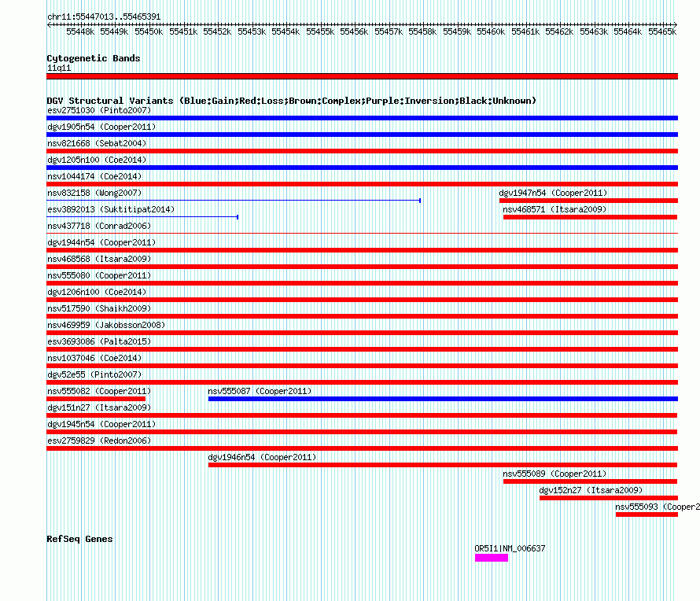Viewport: 700px width, 601px height.
Task: Click the nsv555080 (Cooper2011) label
Action: pos(99,275)
